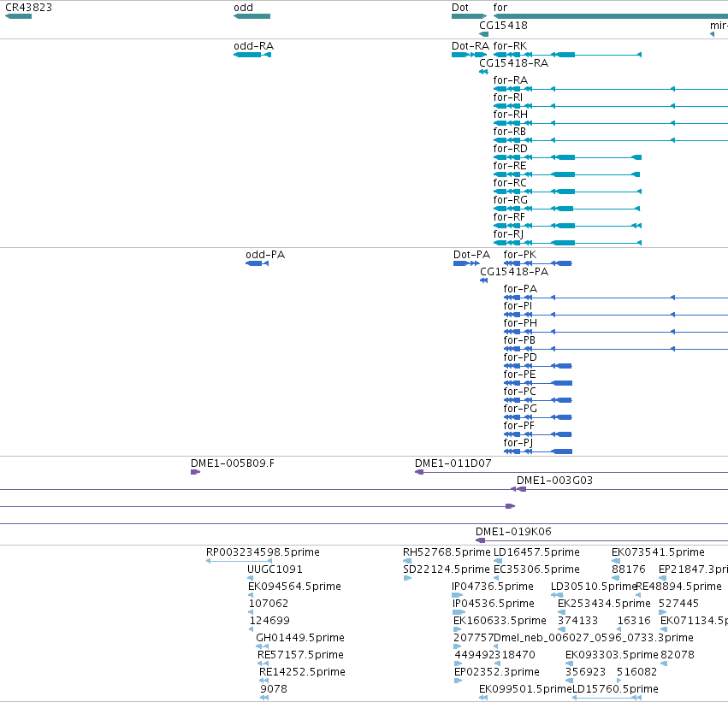Click the EK160633.5prime EST

pos(458,629)
